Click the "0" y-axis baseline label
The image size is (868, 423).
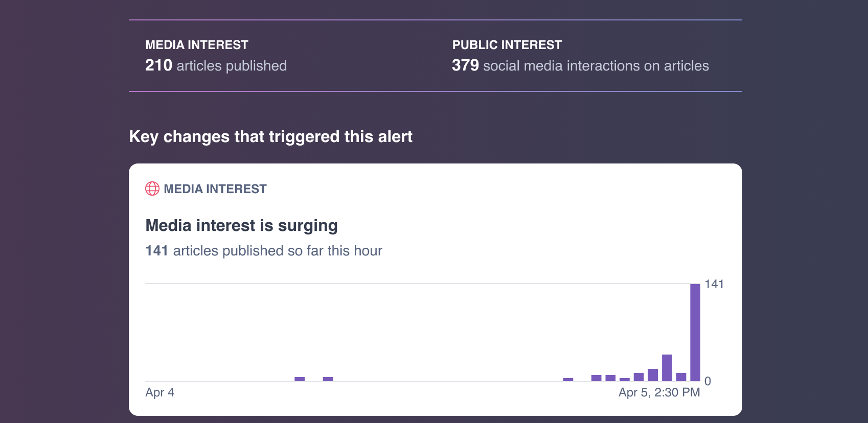[707, 381]
